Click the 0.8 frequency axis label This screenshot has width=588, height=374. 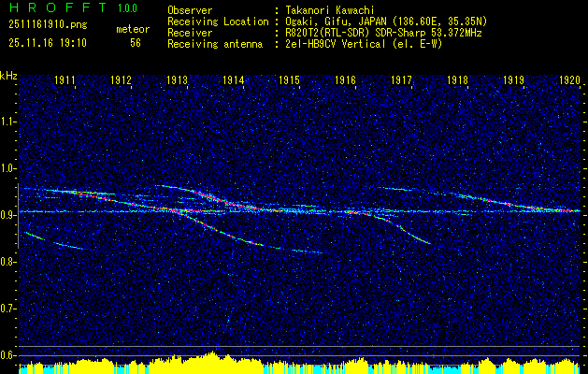pos(7,262)
